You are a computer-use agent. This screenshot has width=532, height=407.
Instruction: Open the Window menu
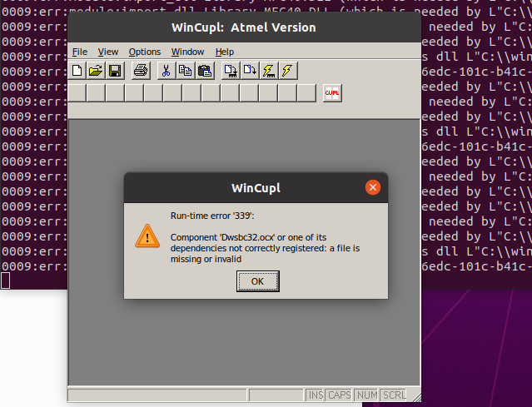[187, 52]
